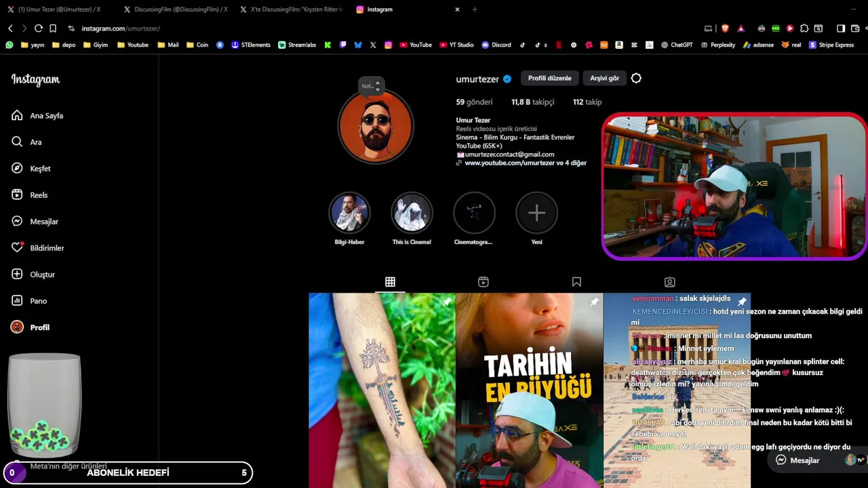The height and width of the screenshot is (488, 868).
Task: Open Mesajlar in the sidebar
Action: pyautogui.click(x=35, y=222)
